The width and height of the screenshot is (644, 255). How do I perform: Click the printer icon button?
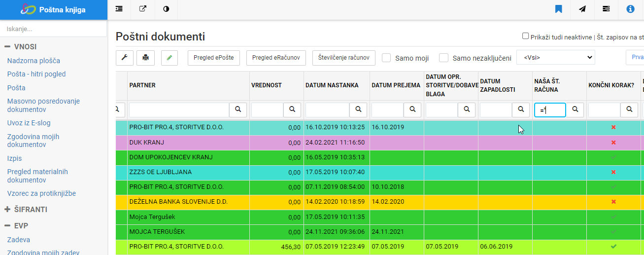pyautogui.click(x=145, y=58)
